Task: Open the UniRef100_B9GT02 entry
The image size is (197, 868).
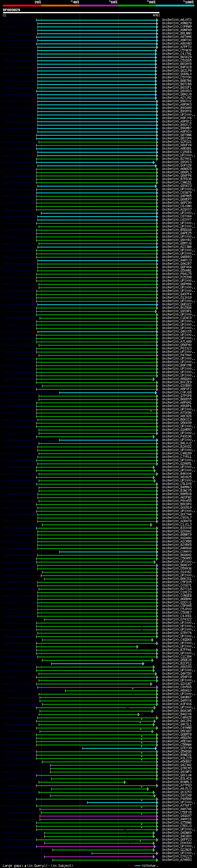Action: (x=176, y=101)
